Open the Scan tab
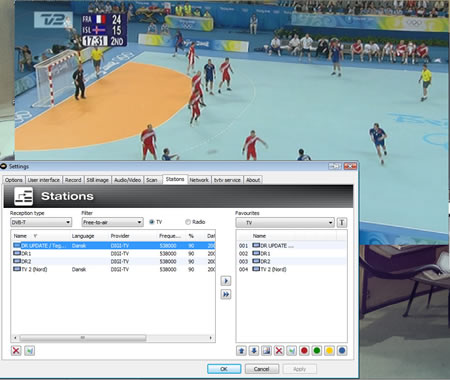Image resolution: width=450 pixels, height=380 pixels. 152,180
